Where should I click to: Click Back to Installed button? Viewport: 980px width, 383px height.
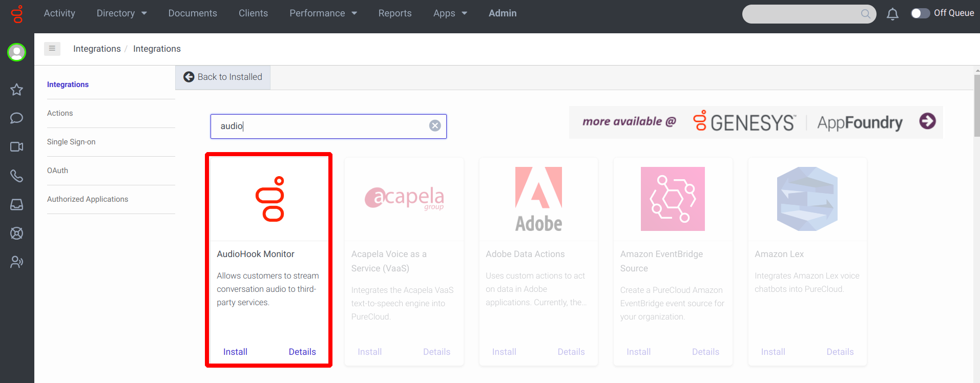click(x=223, y=77)
